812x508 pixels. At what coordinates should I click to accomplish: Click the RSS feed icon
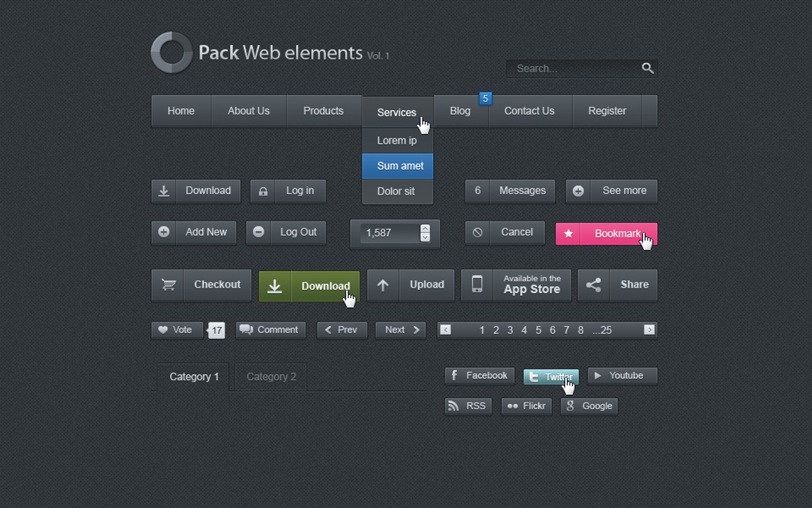point(454,405)
